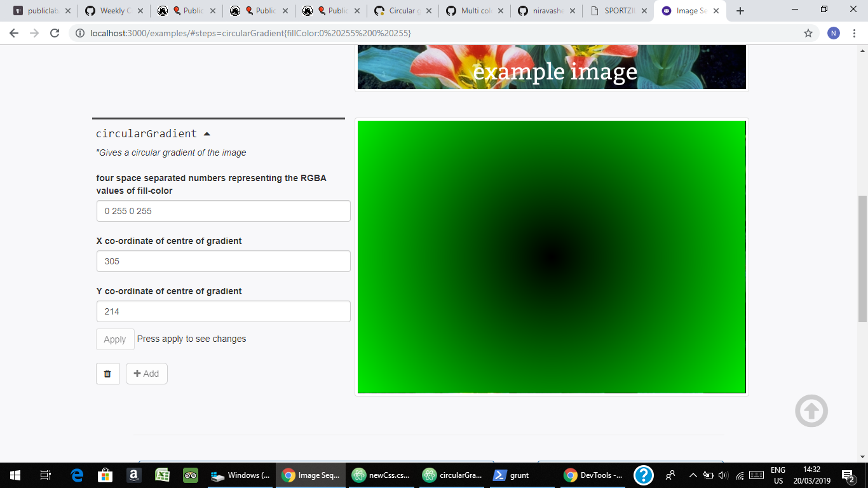This screenshot has width=868, height=488.
Task: Click the scroll-to-top arrow
Action: [x=811, y=410]
